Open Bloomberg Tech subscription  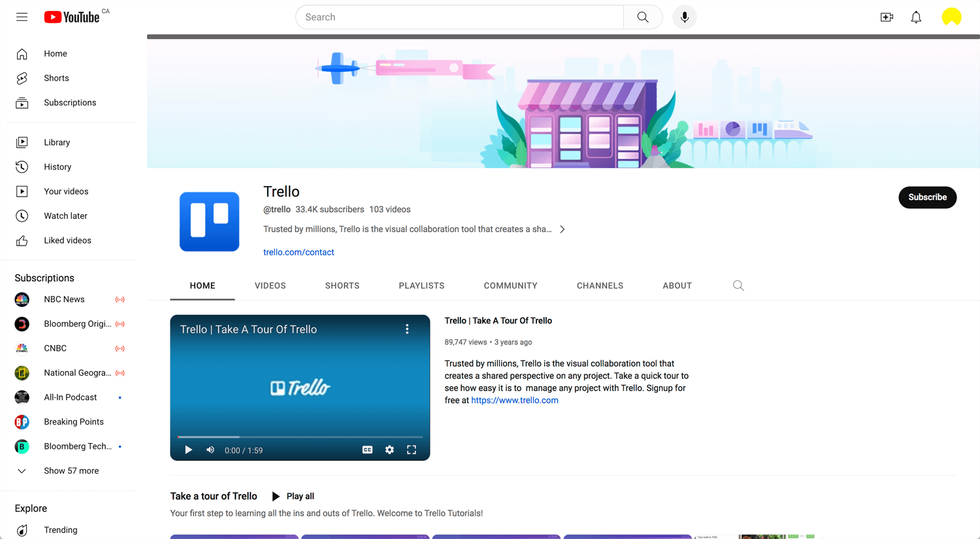pos(69,446)
